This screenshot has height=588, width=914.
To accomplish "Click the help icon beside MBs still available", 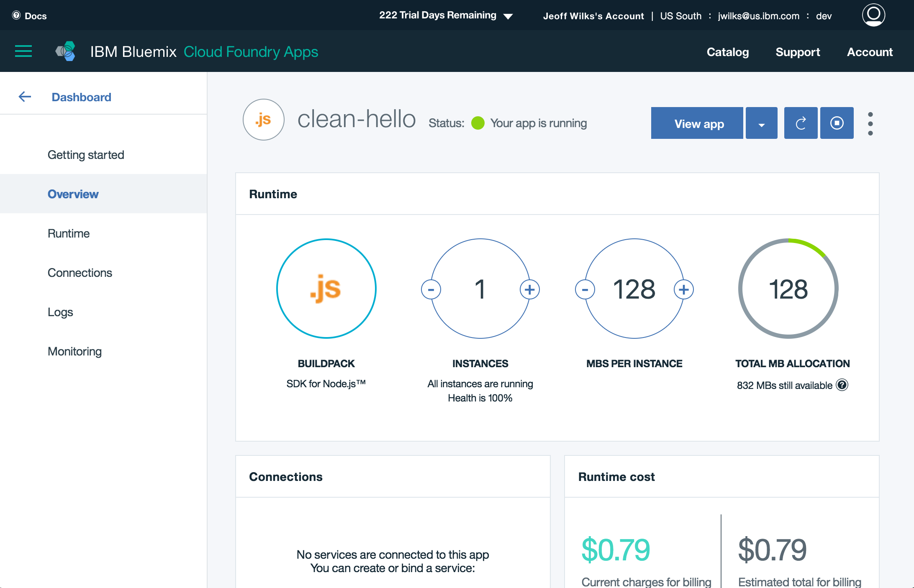I will click(842, 385).
